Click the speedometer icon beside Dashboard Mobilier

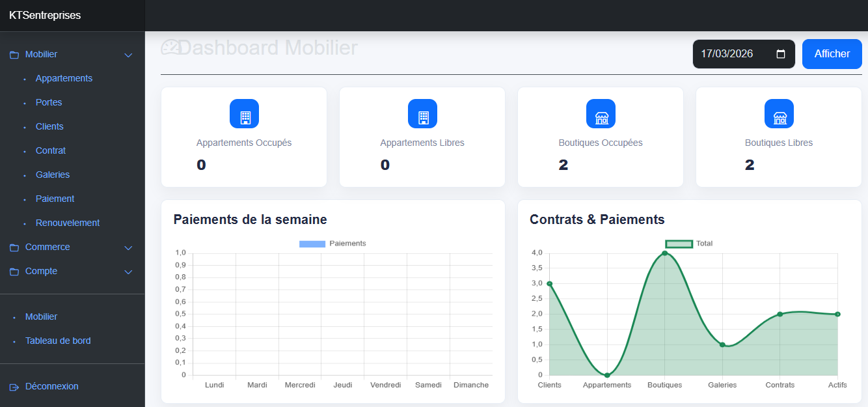tap(170, 48)
